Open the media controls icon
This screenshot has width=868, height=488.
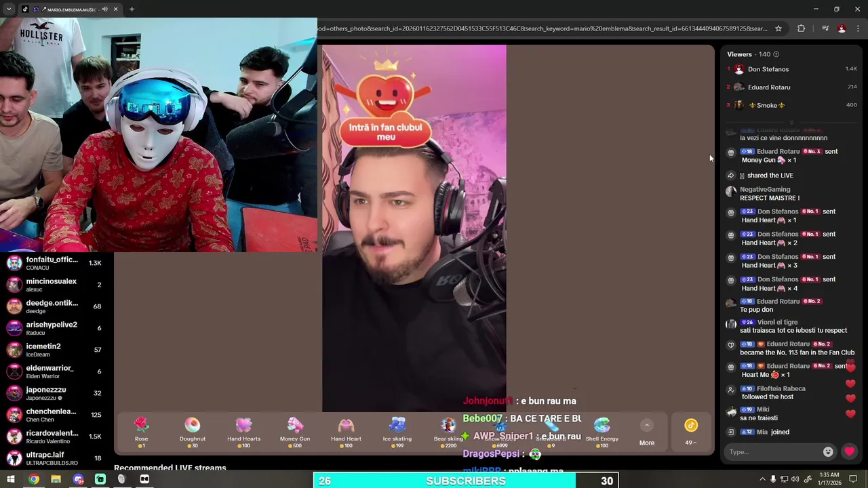tap(825, 28)
